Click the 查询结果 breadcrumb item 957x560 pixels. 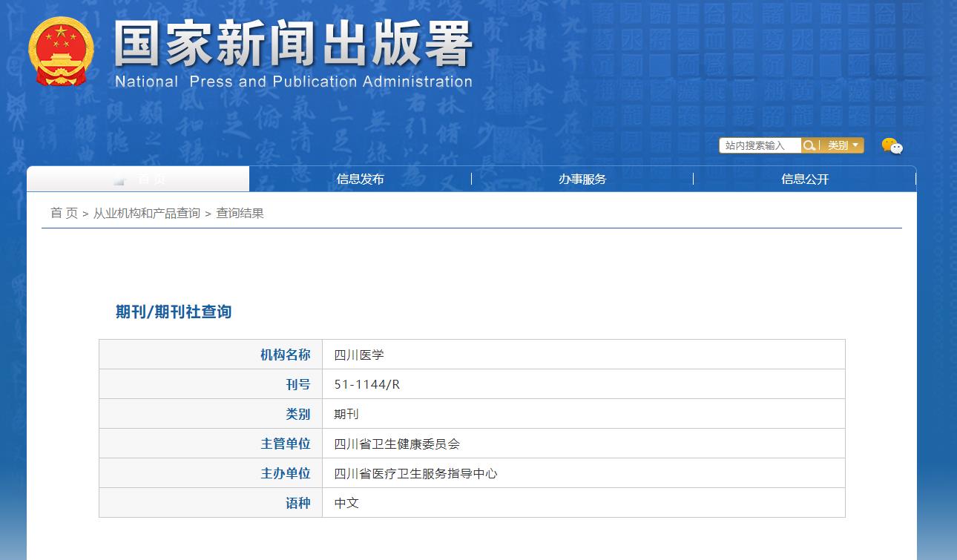240,214
